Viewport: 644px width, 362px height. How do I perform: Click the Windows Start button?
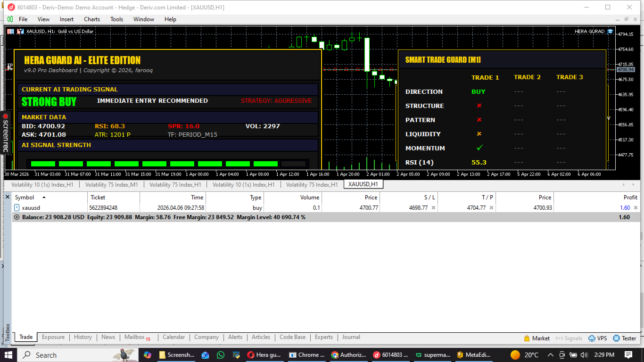9,355
